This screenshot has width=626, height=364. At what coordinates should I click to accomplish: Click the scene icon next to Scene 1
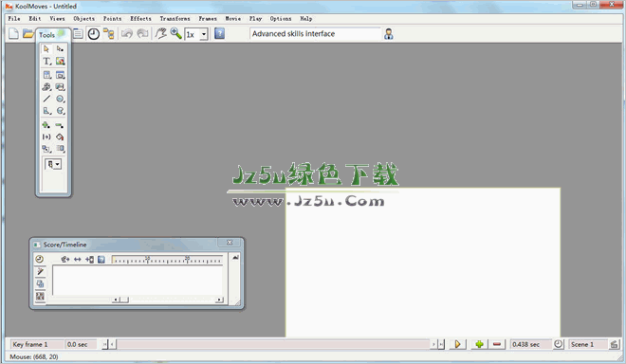(614, 344)
